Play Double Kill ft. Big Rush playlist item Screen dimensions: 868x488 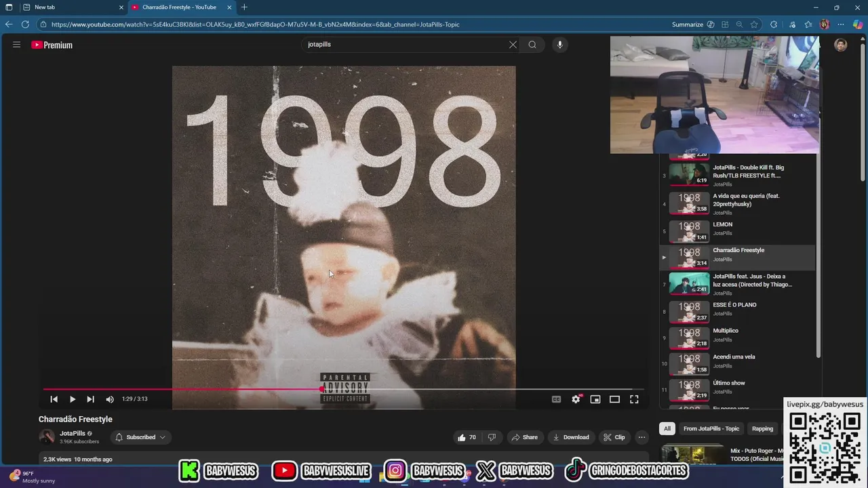(737, 175)
